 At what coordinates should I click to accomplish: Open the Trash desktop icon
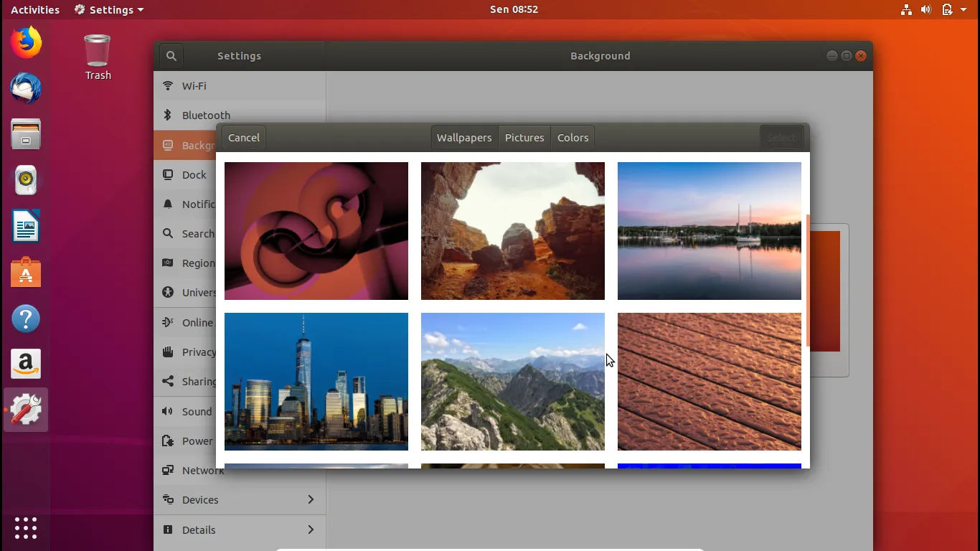point(98,57)
